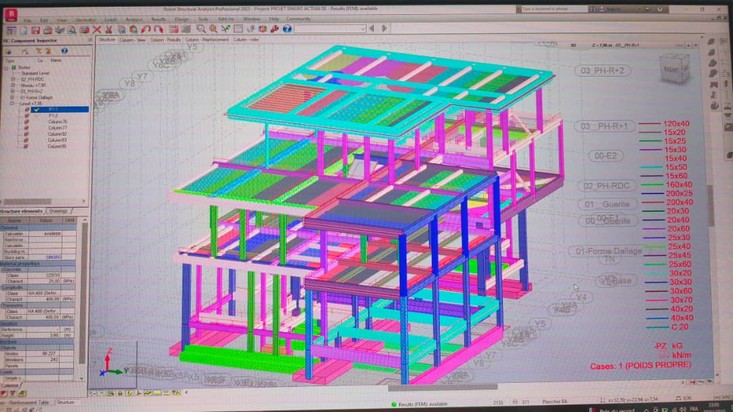Image resolution: width=733 pixels, height=412 pixels.
Task: Click the Save project toolbar icon
Action: click(36, 29)
